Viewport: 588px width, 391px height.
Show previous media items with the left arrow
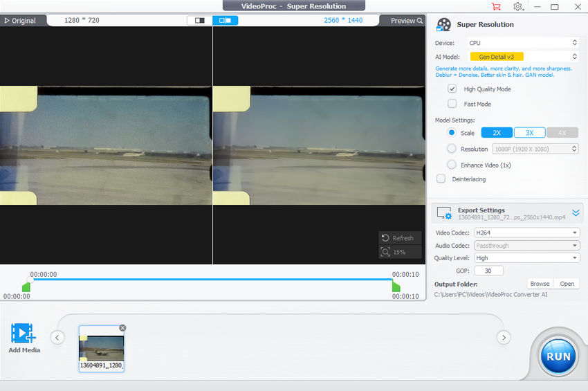57,337
